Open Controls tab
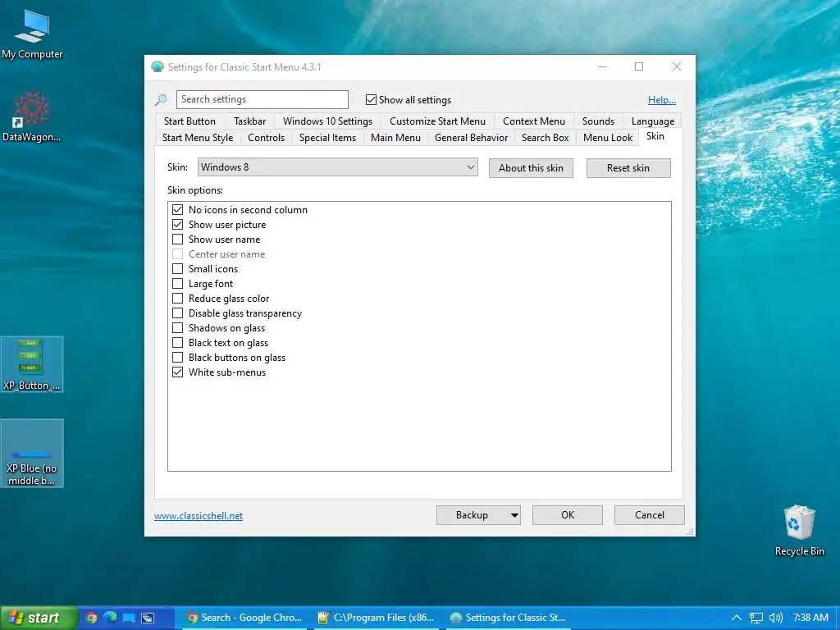The image size is (840, 630). 266,138
